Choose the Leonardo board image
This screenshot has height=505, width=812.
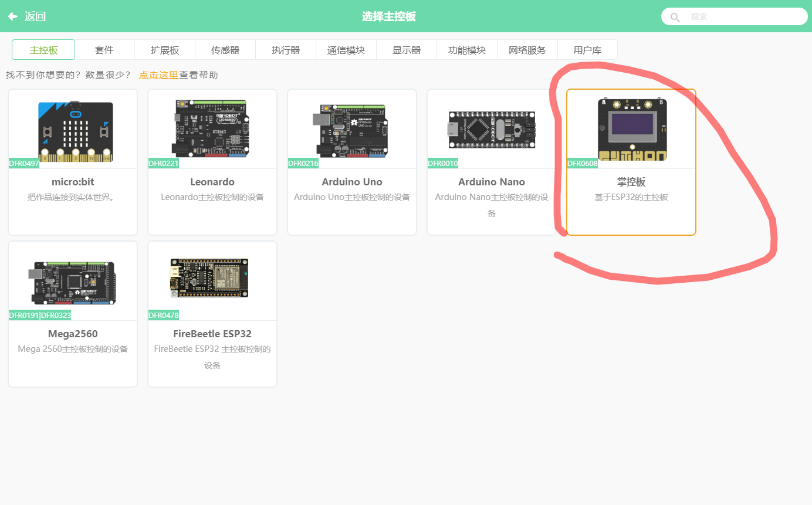tap(212, 128)
